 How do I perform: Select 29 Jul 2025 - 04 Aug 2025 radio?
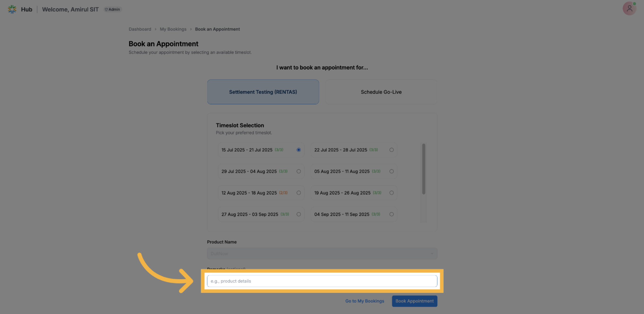[x=299, y=171]
